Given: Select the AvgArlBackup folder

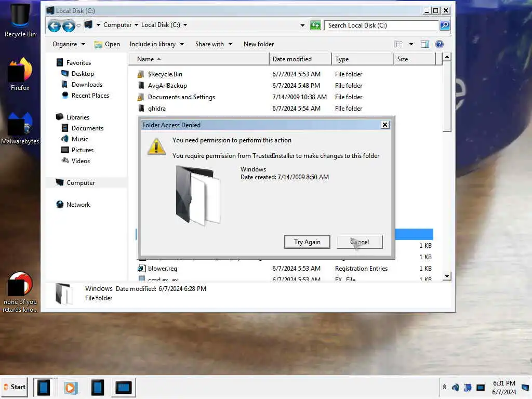Looking at the screenshot, I should (x=167, y=86).
